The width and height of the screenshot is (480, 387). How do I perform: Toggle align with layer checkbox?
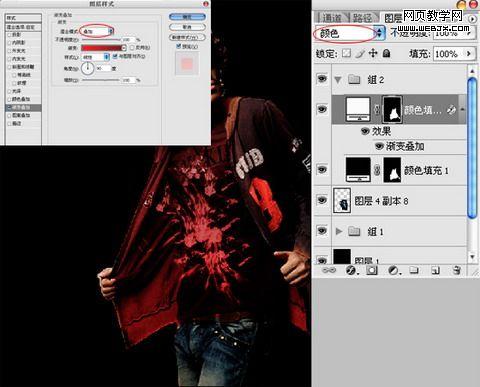pyautogui.click(x=115, y=56)
